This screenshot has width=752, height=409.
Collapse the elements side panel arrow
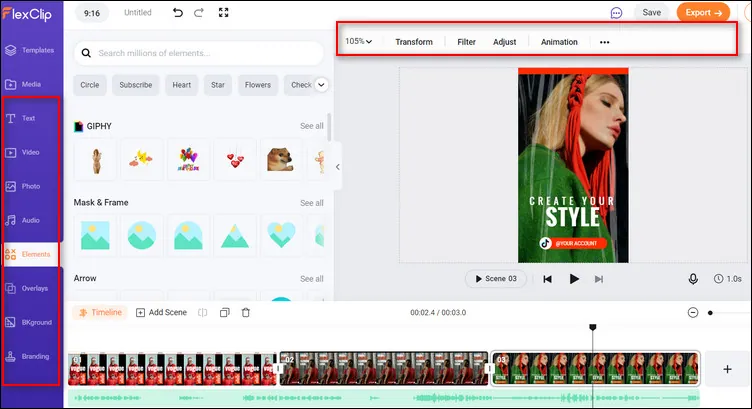coord(338,167)
